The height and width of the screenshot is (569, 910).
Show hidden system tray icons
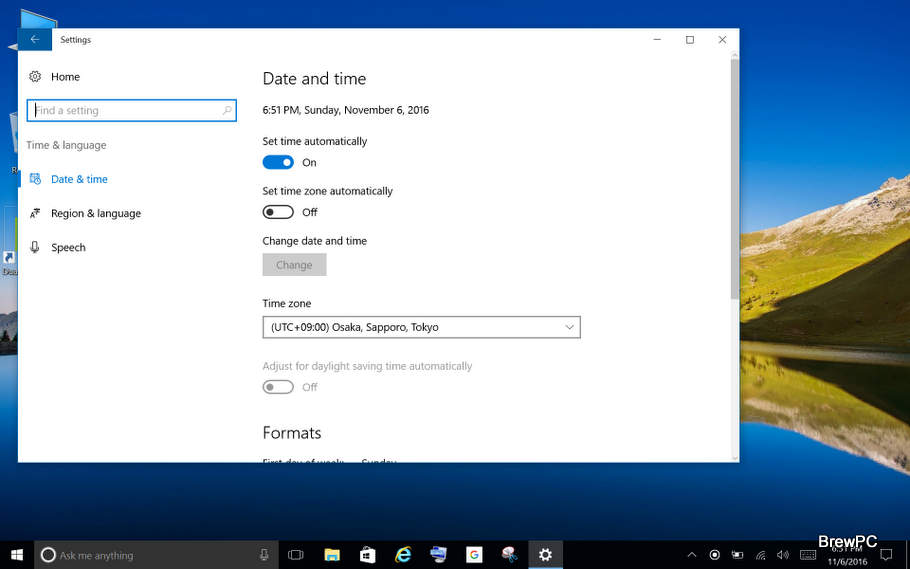pos(691,555)
